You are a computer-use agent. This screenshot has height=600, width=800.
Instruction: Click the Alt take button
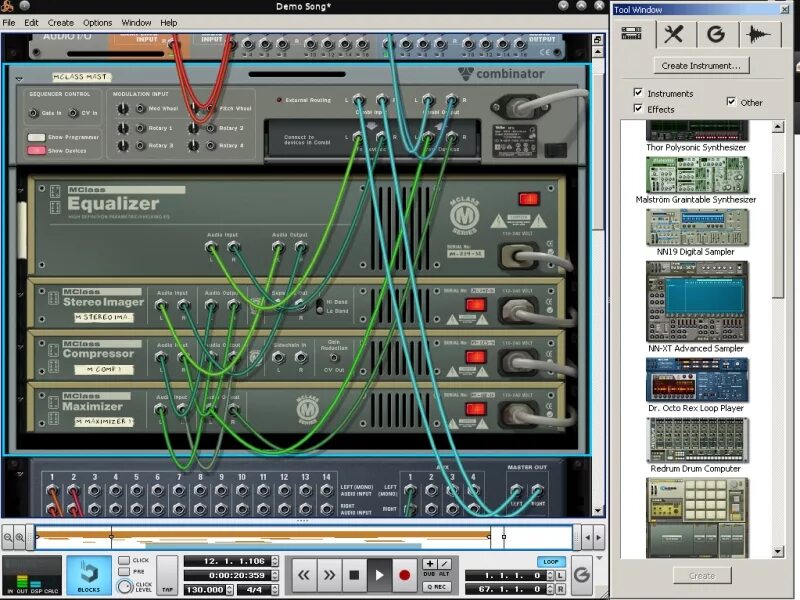click(444, 564)
